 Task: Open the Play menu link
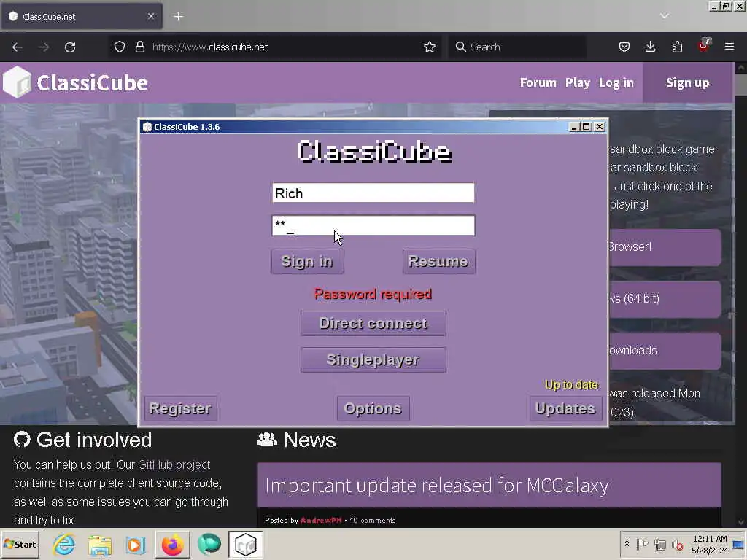coord(578,82)
